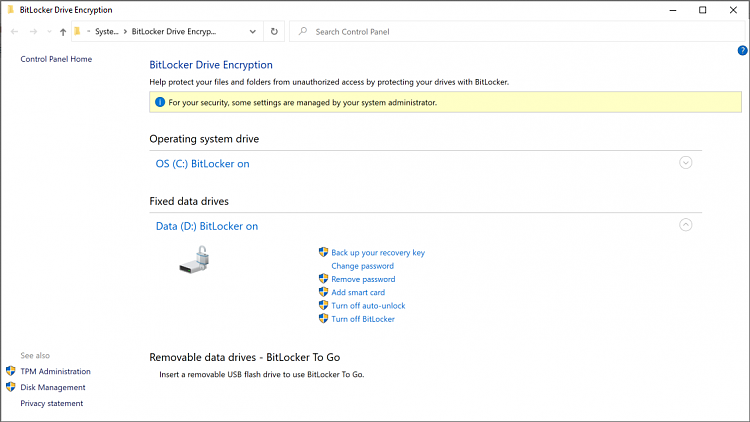Close the BitLocker Drive Encryption window
This screenshot has width=750, height=422.
tap(733, 10)
